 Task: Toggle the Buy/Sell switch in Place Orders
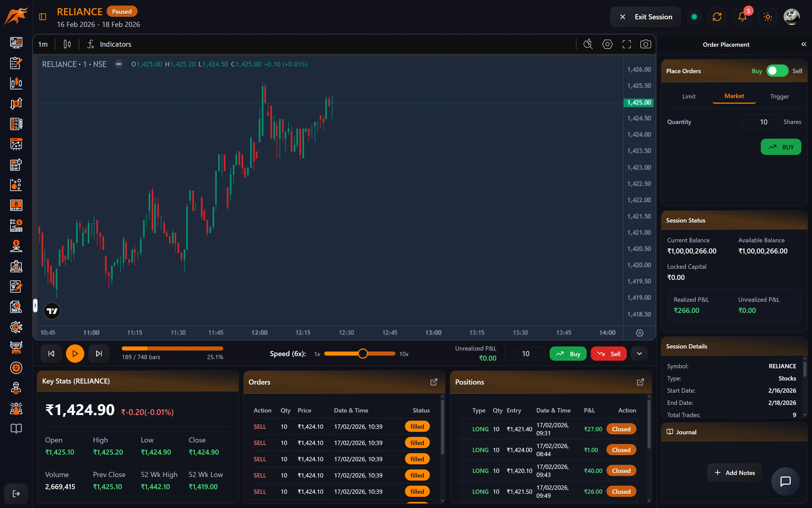click(777, 71)
